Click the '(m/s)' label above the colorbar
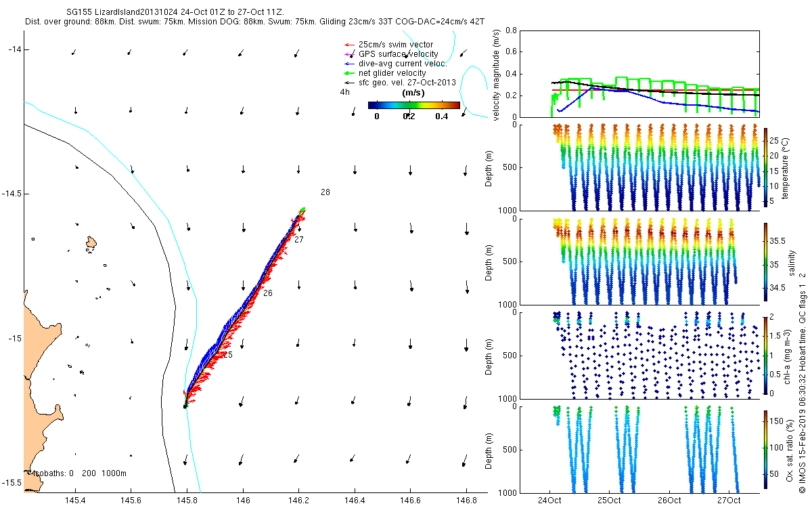The width and height of the screenshot is (812, 508). tap(413, 93)
